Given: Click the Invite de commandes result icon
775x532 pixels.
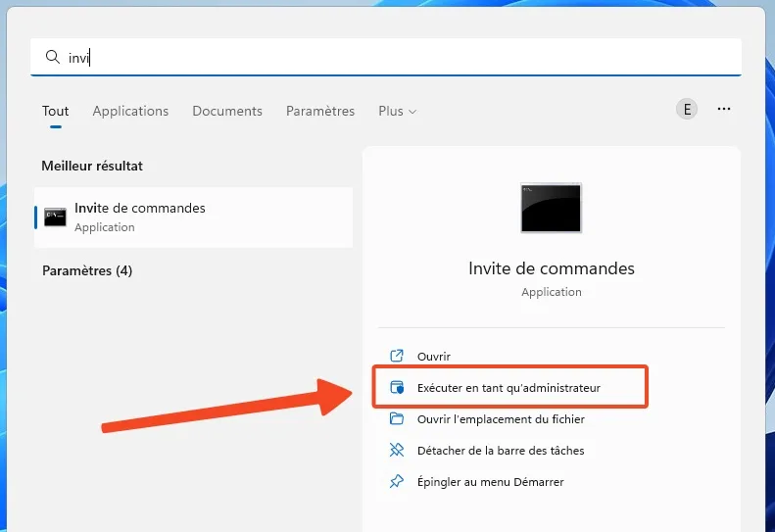Looking at the screenshot, I should click(x=55, y=218).
